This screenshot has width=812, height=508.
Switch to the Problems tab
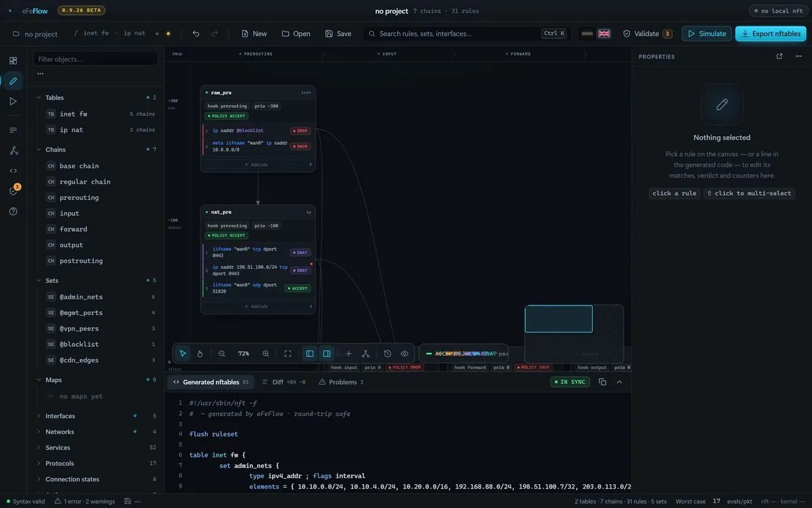coord(341,382)
